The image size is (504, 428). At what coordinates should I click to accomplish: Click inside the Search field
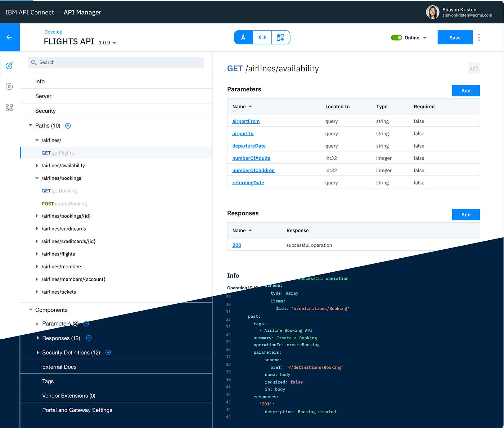pyautogui.click(x=115, y=62)
